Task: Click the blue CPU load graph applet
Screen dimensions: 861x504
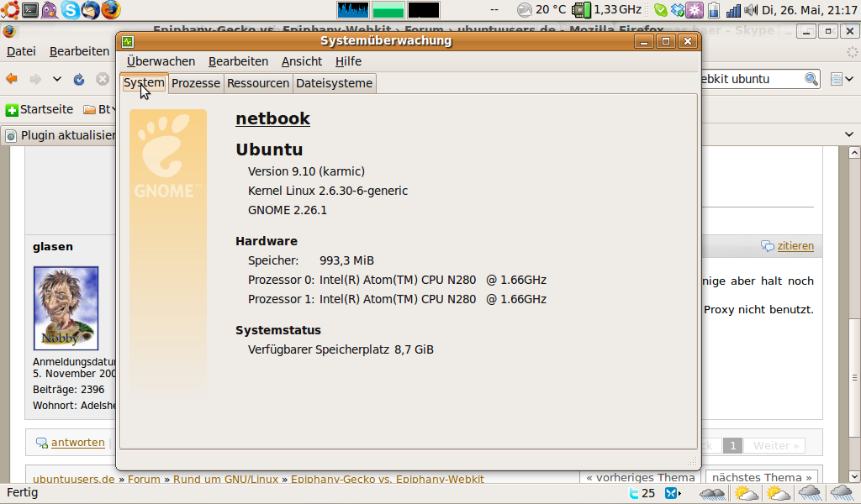Action: click(352, 10)
